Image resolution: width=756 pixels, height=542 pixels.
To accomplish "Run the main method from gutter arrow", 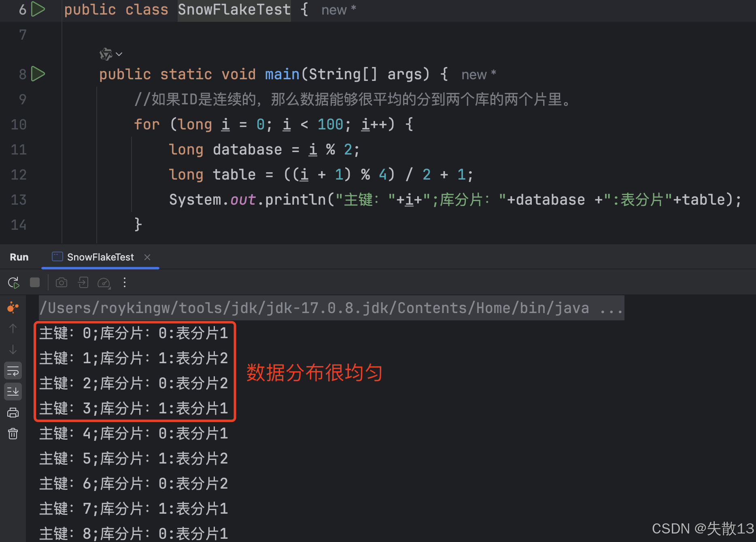I will coord(38,74).
